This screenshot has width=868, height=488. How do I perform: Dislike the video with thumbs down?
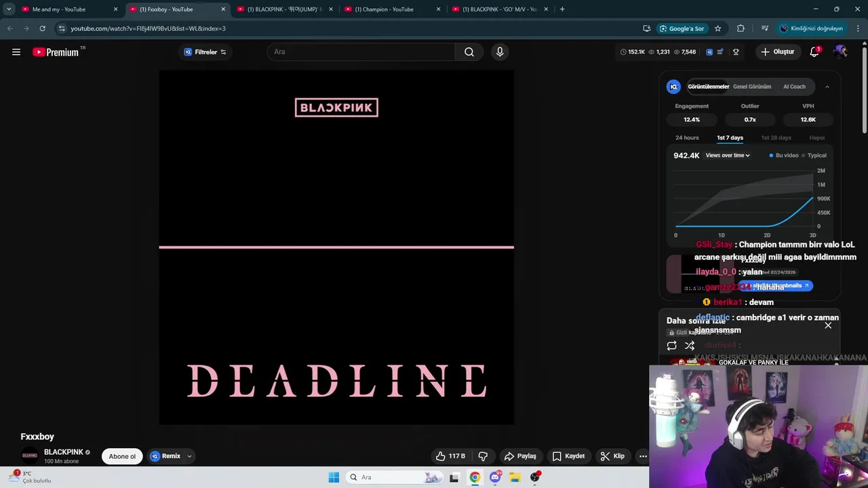pyautogui.click(x=483, y=456)
